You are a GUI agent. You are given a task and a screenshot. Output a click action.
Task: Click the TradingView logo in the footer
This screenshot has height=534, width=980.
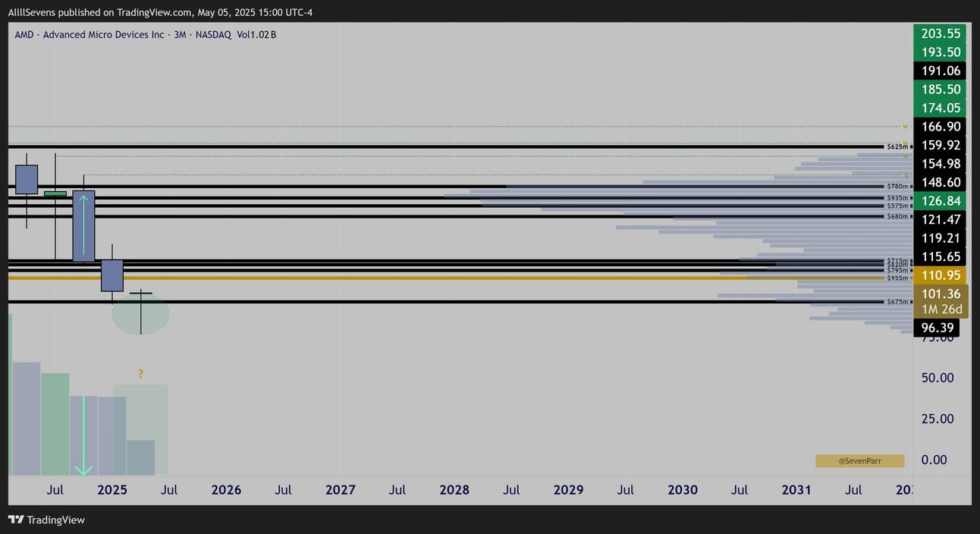point(46,520)
